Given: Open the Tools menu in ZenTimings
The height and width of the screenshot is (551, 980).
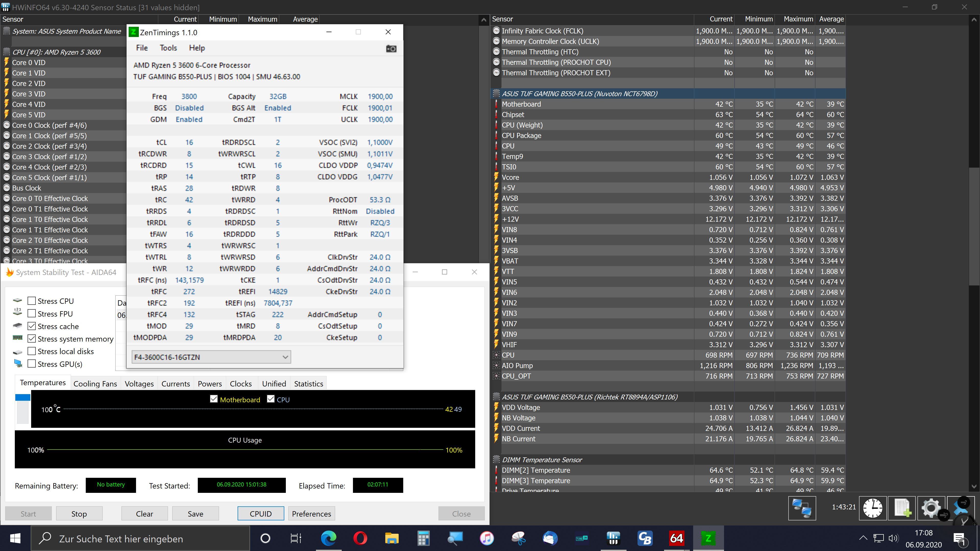Looking at the screenshot, I should click(168, 48).
